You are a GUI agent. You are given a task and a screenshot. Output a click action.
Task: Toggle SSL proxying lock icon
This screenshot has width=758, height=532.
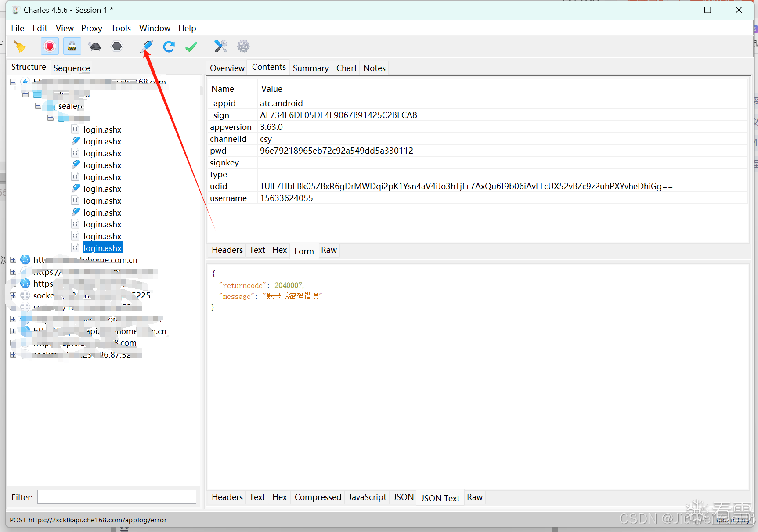point(72,46)
